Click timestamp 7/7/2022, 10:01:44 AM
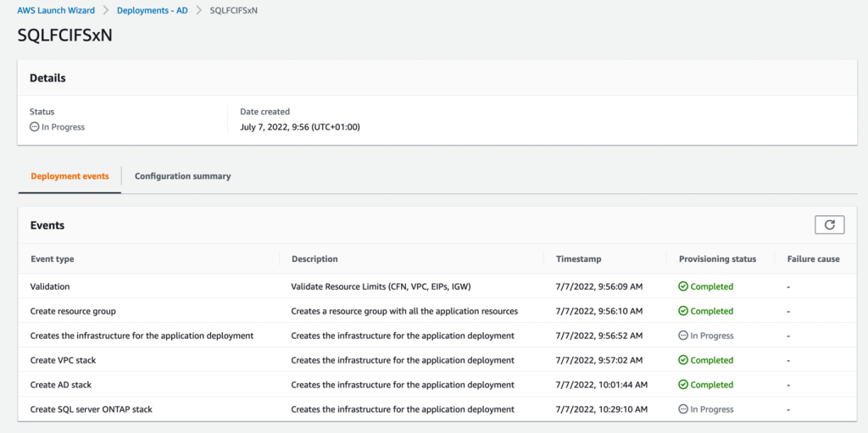Viewport: 868px width, 433px height. pyautogui.click(x=602, y=384)
